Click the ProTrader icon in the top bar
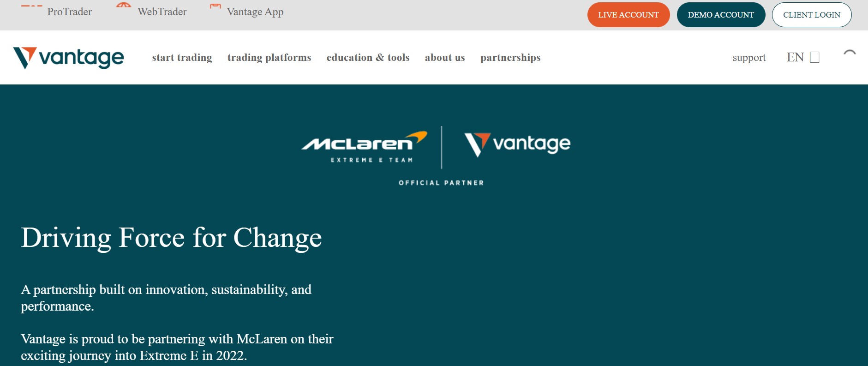Screen dimensions: 868x366 point(32,6)
